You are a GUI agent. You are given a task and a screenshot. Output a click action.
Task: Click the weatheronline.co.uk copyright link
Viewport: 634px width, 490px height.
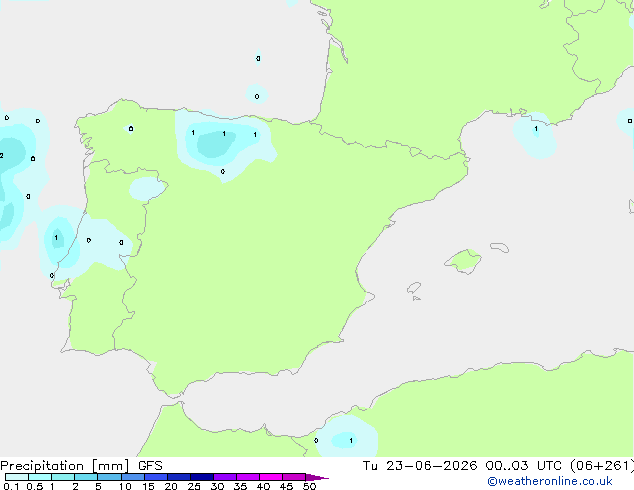tap(549, 481)
